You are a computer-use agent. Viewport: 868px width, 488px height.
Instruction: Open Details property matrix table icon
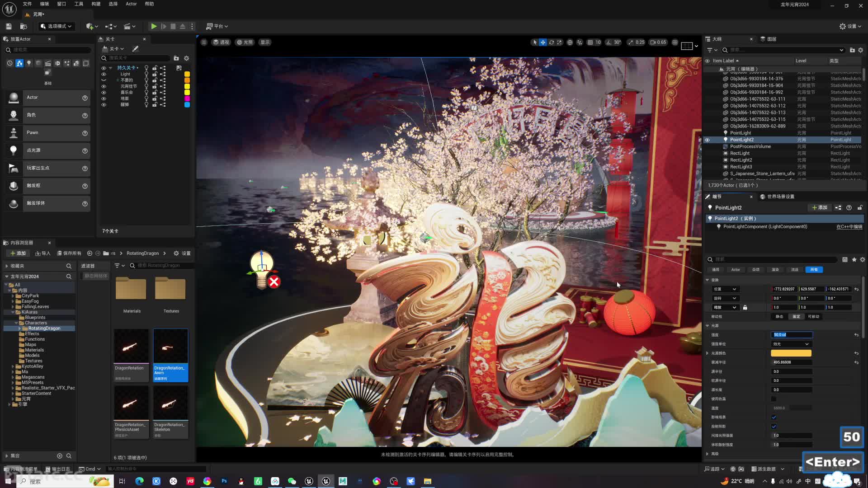[845, 259]
